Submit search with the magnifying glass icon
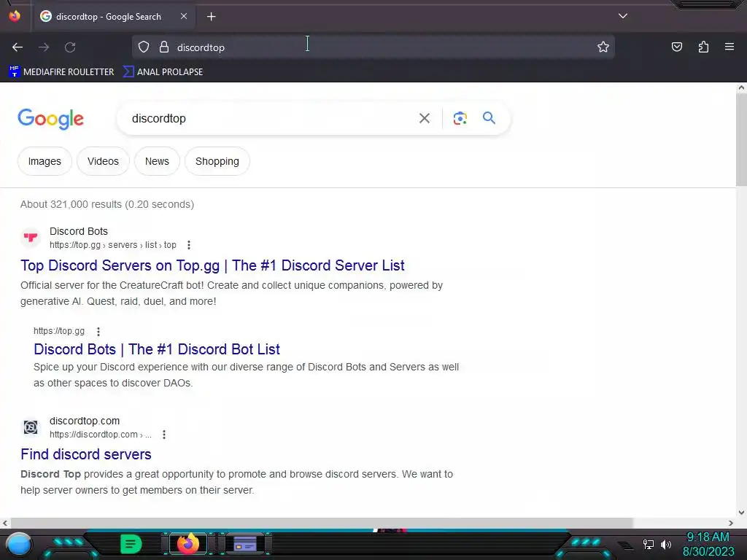 click(x=489, y=118)
